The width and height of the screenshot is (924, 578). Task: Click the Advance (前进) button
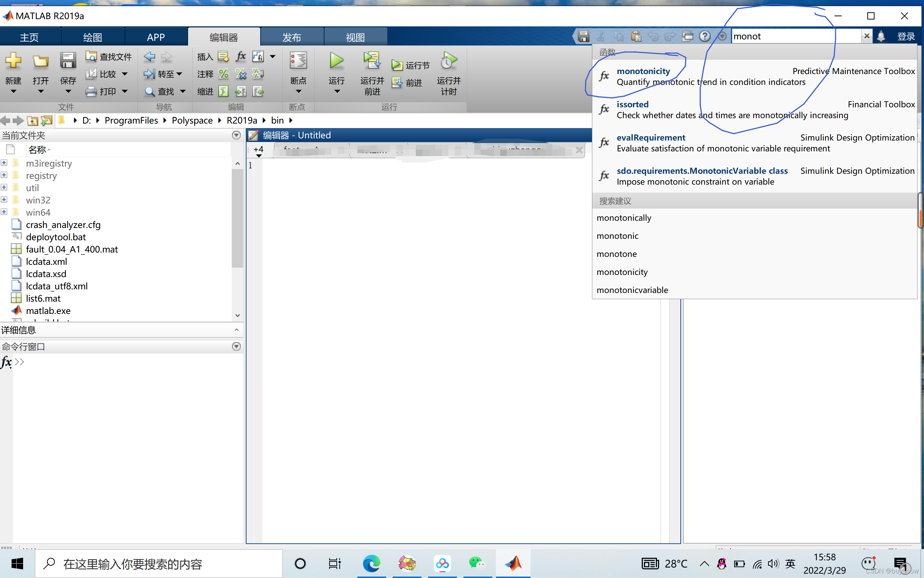(407, 83)
